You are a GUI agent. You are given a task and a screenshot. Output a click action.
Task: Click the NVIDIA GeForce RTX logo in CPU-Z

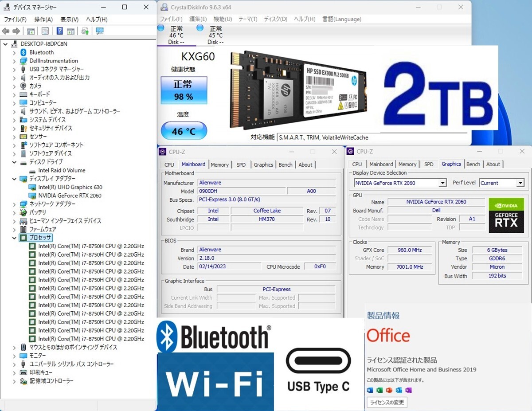(x=506, y=215)
